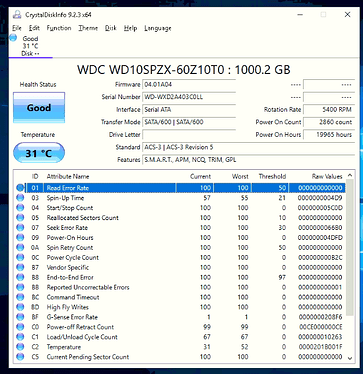Screen dimensions: 363x374
Task: Click status orb for End-to-End Error
Action: pos(20,277)
